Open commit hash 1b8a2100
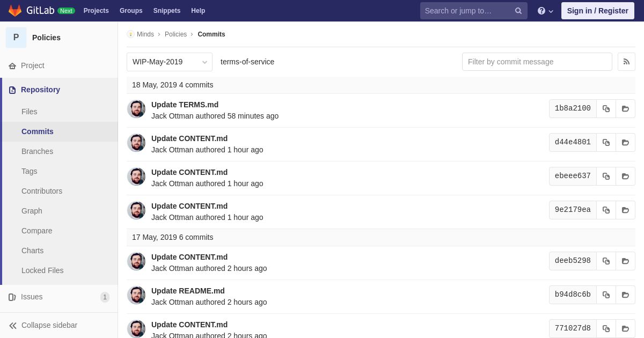The height and width of the screenshot is (338, 644). click(573, 108)
